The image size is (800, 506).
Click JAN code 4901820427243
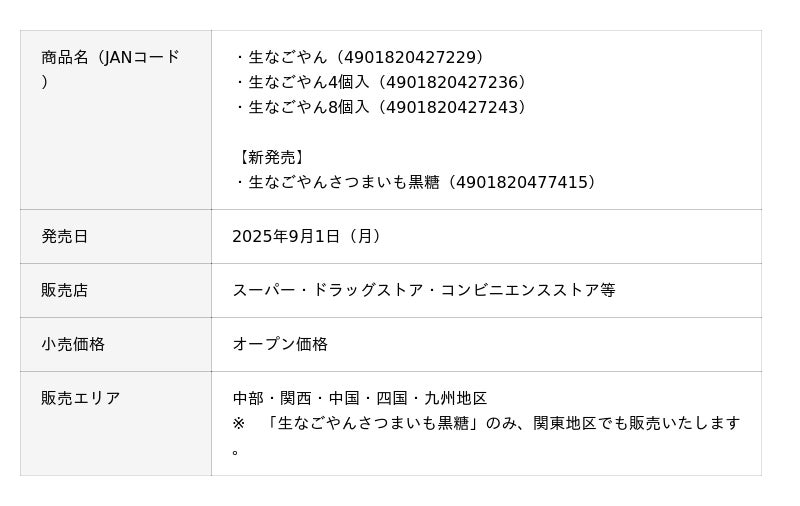(455, 108)
